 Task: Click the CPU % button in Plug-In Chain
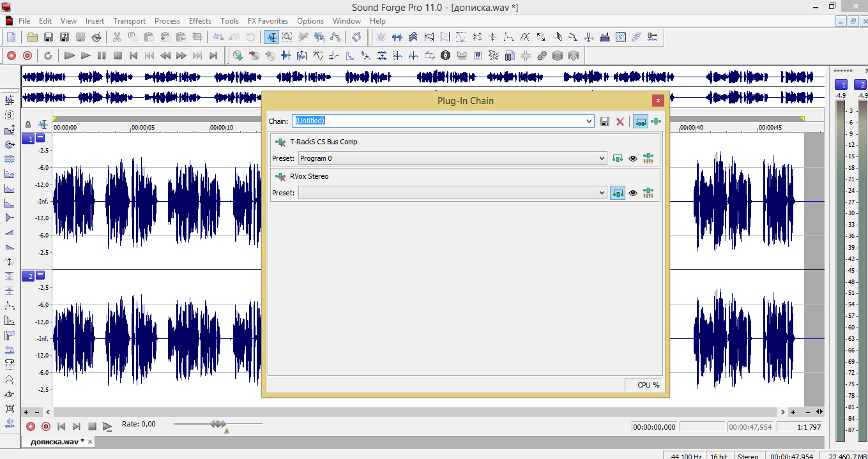click(644, 385)
